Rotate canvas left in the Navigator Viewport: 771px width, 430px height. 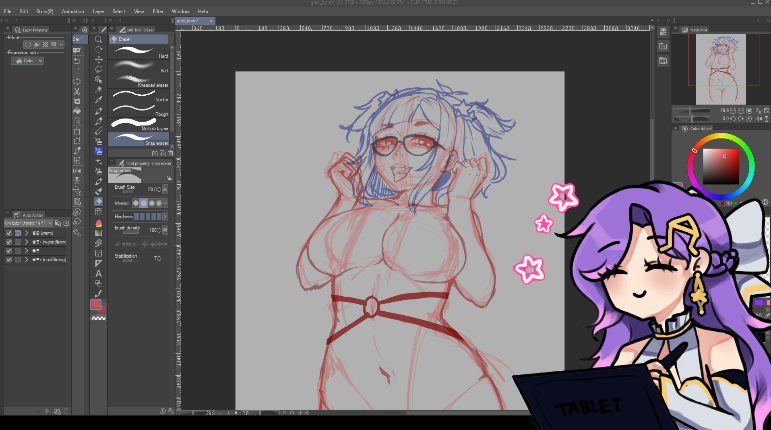(733, 118)
